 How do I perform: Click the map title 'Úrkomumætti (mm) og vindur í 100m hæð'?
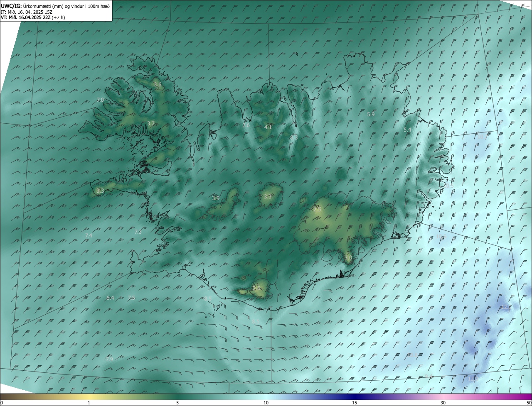click(66, 6)
